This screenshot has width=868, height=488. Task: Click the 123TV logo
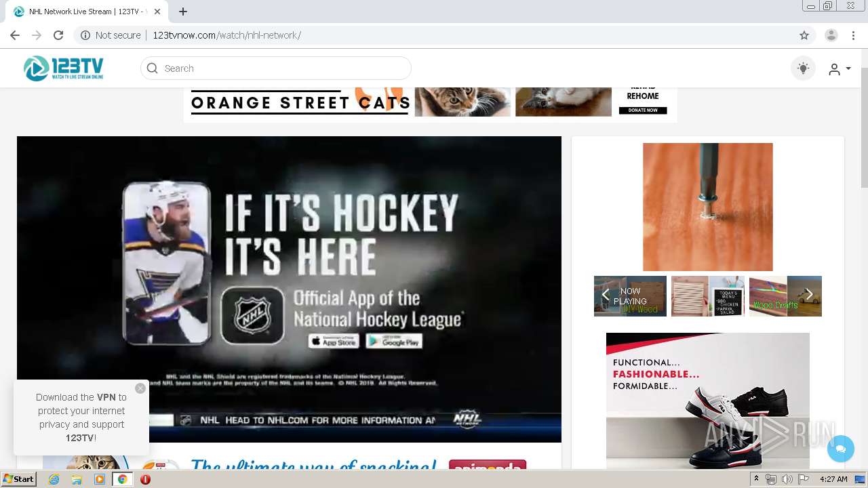tap(64, 68)
